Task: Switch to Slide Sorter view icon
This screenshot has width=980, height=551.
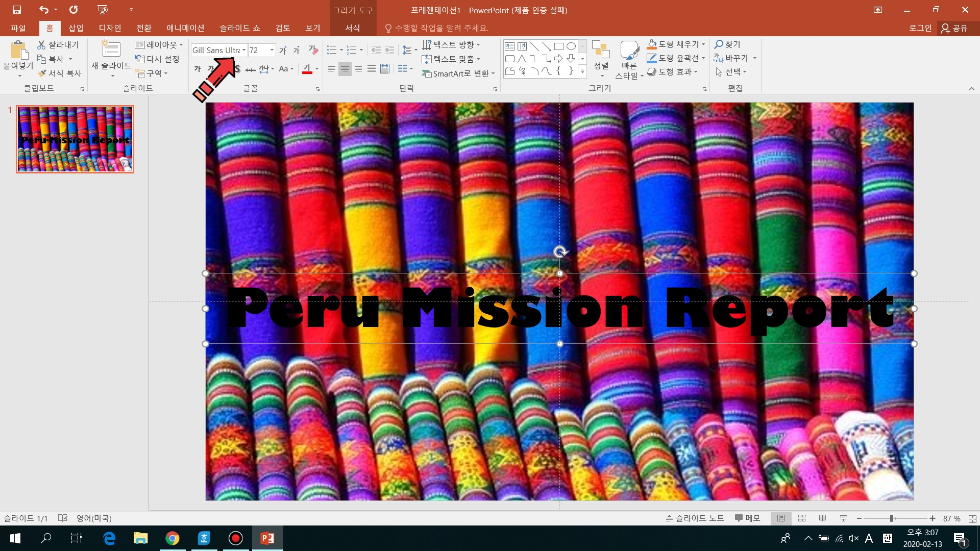Action: coord(802,518)
